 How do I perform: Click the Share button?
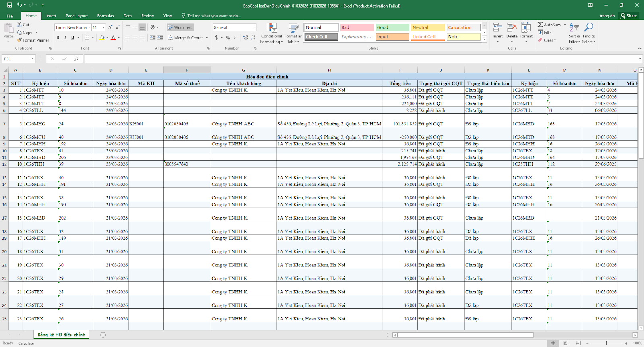(629, 16)
